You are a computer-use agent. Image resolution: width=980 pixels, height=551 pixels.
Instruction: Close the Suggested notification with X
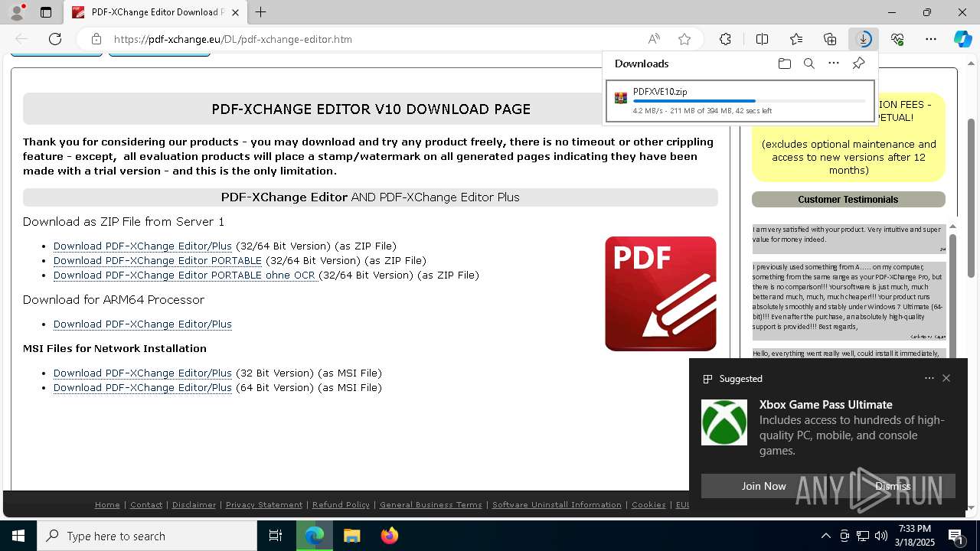click(946, 378)
